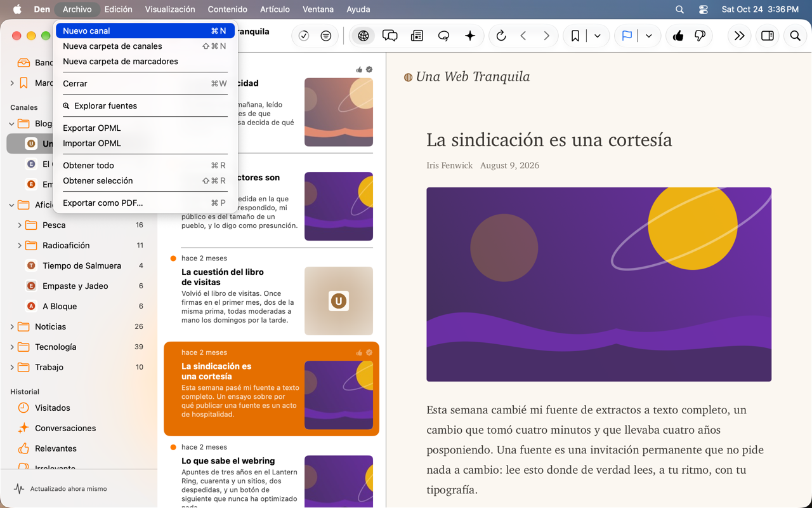Screen dimensions: 812x508
Task: Click the Una Web Tranquila feed title
Action: (473, 77)
